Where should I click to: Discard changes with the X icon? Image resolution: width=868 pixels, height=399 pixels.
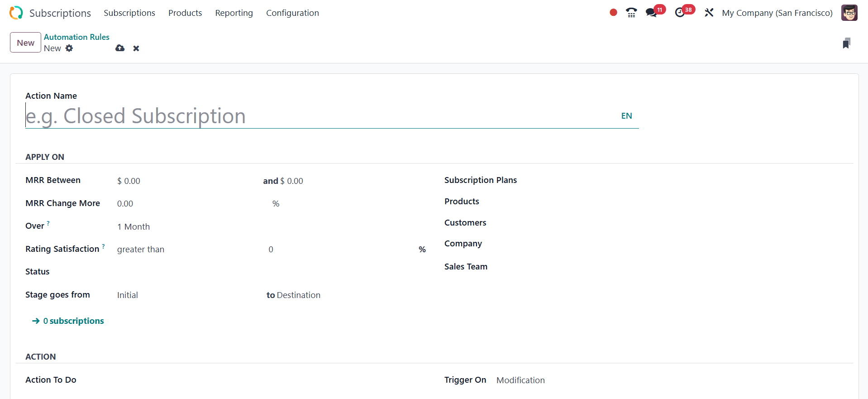136,48
